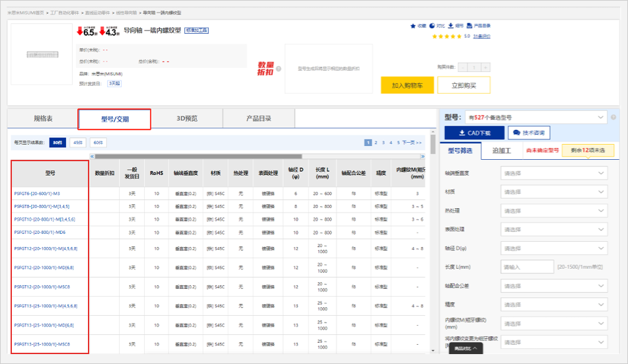Open the 追加工 tab
628x364 pixels.
click(502, 150)
